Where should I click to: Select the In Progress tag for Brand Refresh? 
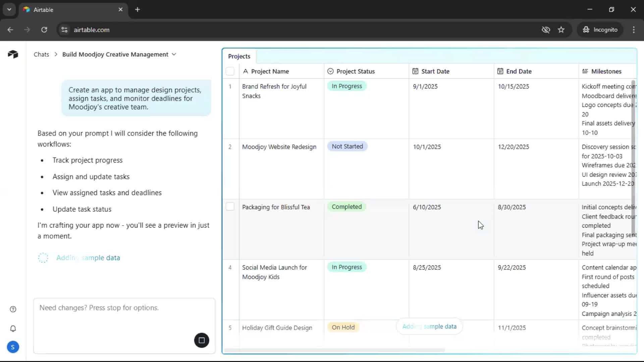[347, 86]
